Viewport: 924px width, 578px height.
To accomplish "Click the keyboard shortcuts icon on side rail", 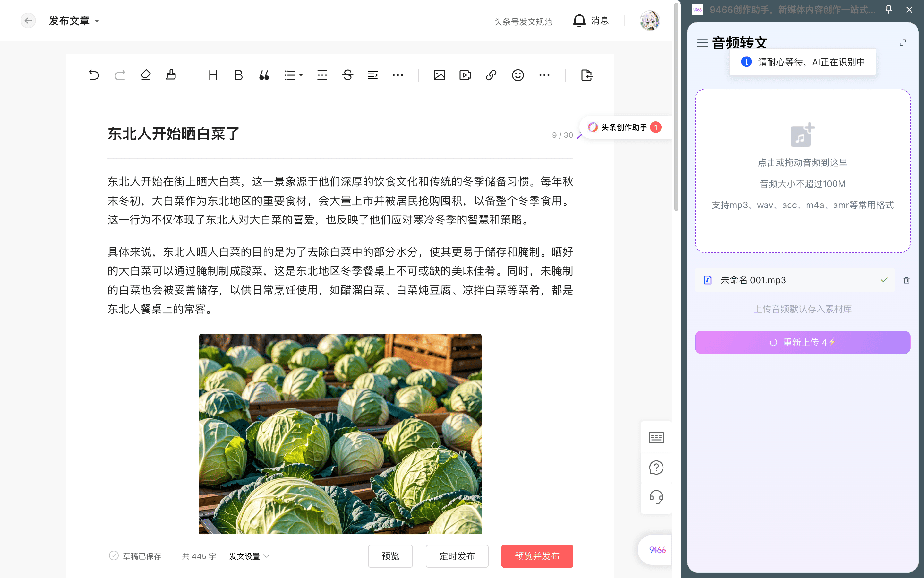I will [656, 437].
